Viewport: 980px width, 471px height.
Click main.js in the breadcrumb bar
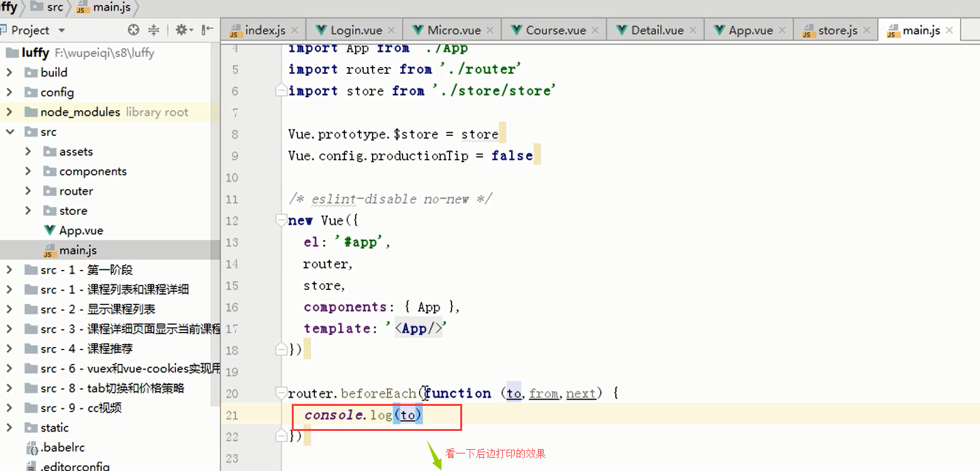pyautogui.click(x=110, y=8)
